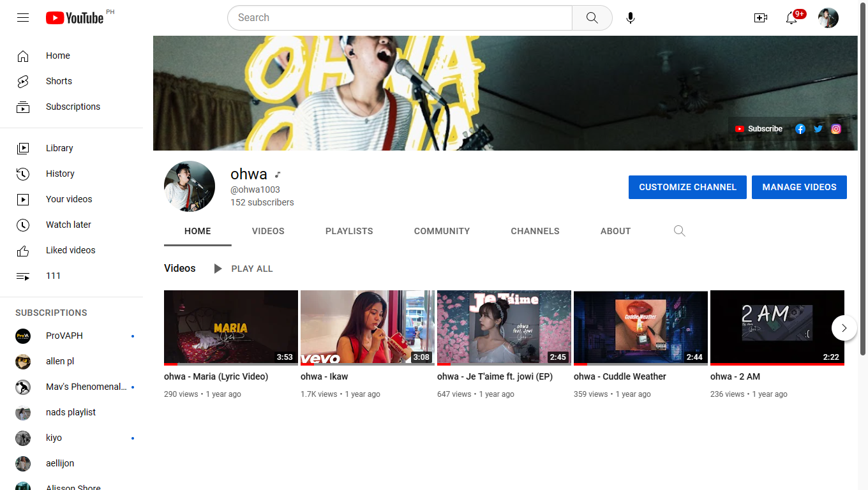Open aellijon subscription channel
868x490 pixels.
(x=71, y=463)
